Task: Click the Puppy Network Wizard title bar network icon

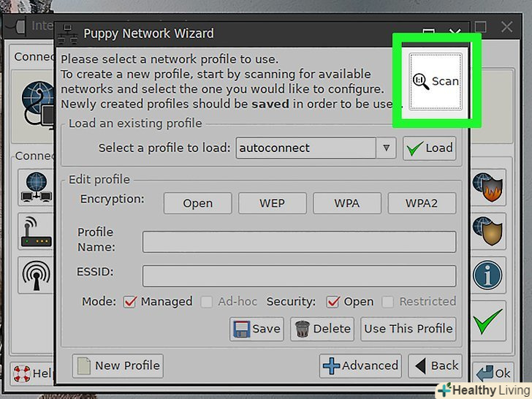Action: 67,34
